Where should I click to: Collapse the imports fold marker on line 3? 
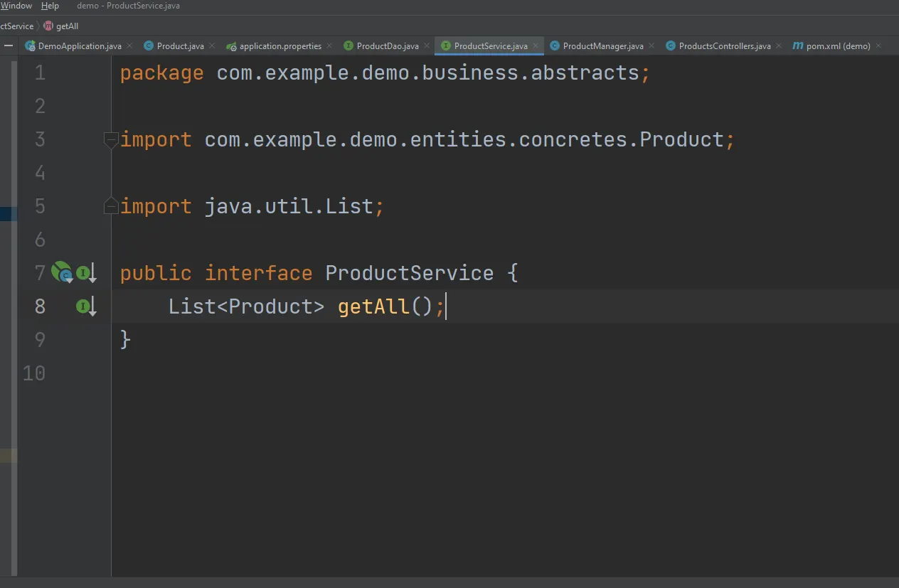(x=111, y=140)
